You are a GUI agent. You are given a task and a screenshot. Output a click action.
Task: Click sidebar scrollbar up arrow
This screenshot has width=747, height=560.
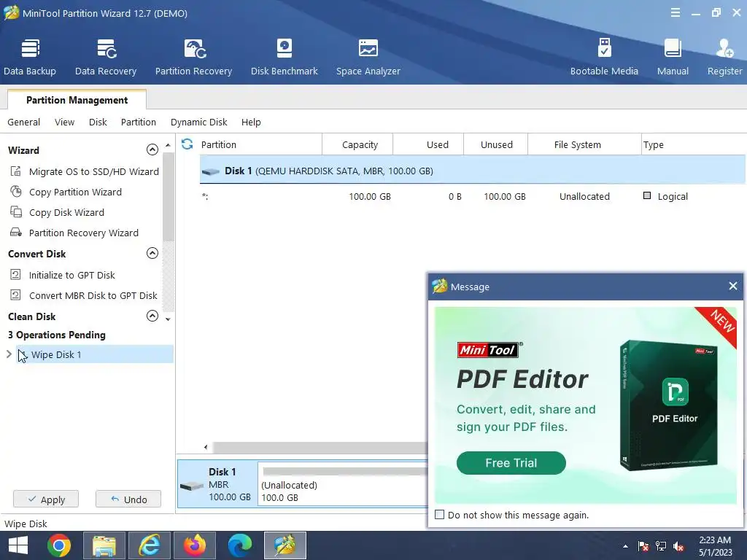click(x=168, y=145)
